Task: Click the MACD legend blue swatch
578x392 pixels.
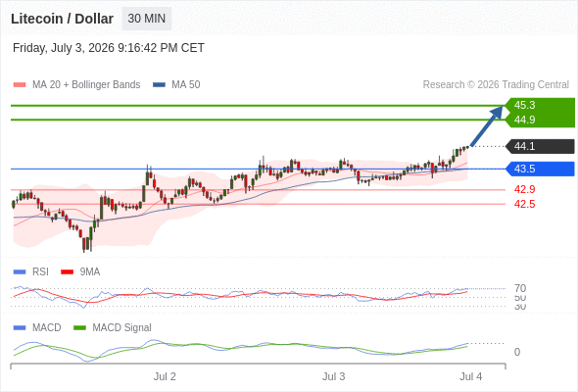Action: click(20, 328)
